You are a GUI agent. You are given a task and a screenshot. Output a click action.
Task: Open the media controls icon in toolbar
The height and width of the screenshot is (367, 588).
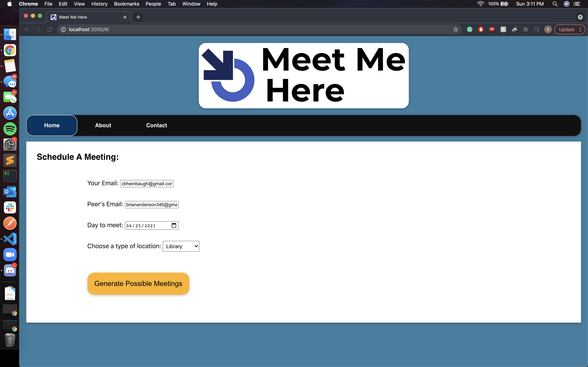(537, 29)
